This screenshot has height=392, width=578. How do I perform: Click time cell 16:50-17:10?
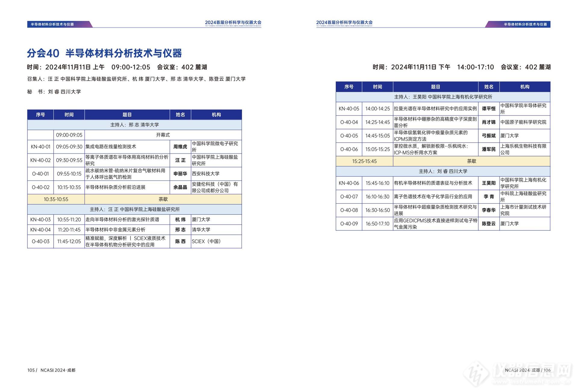click(x=378, y=224)
